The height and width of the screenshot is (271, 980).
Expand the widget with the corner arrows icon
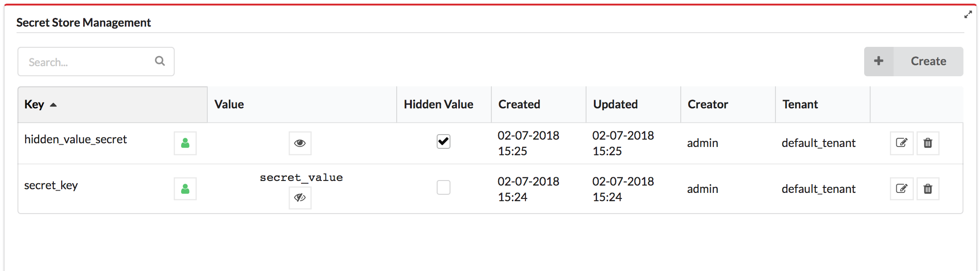coord(968,15)
